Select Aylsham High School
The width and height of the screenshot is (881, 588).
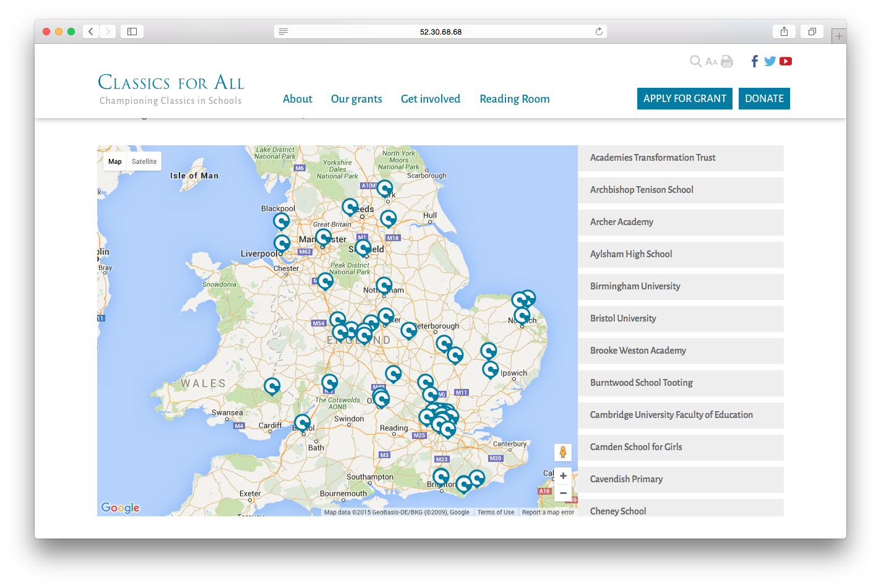pyautogui.click(x=681, y=254)
